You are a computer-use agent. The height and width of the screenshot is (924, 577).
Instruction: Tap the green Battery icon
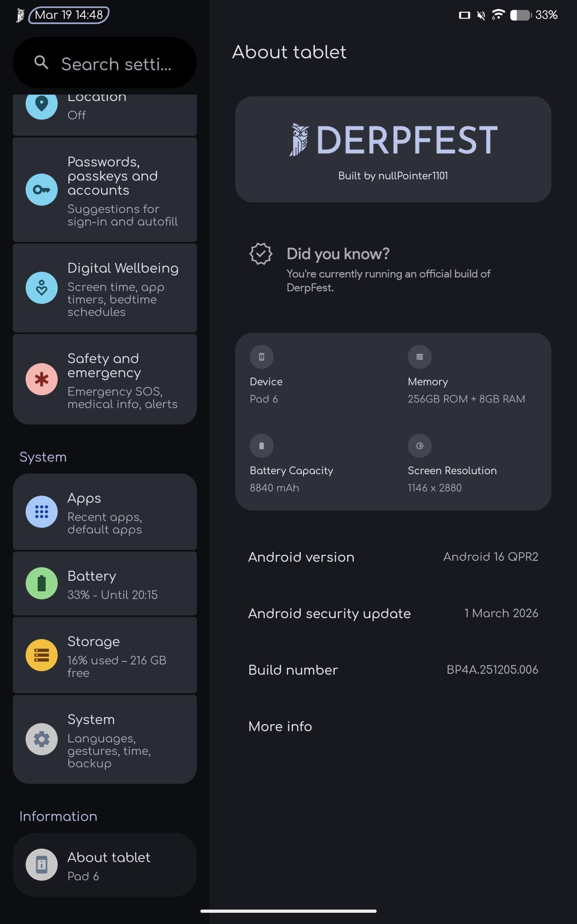pyautogui.click(x=41, y=583)
